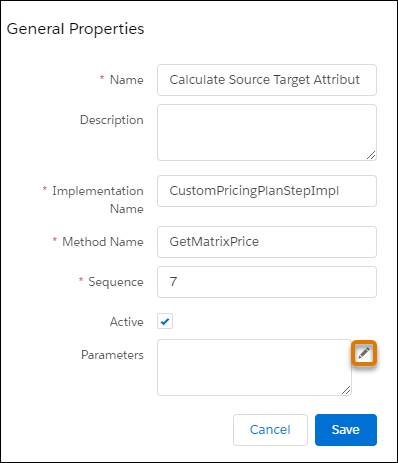
Task: Click the Parameters label
Action: [112, 355]
